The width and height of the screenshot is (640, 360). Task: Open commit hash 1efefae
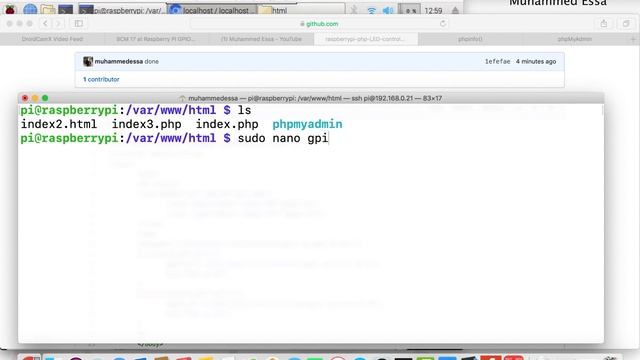click(497, 62)
